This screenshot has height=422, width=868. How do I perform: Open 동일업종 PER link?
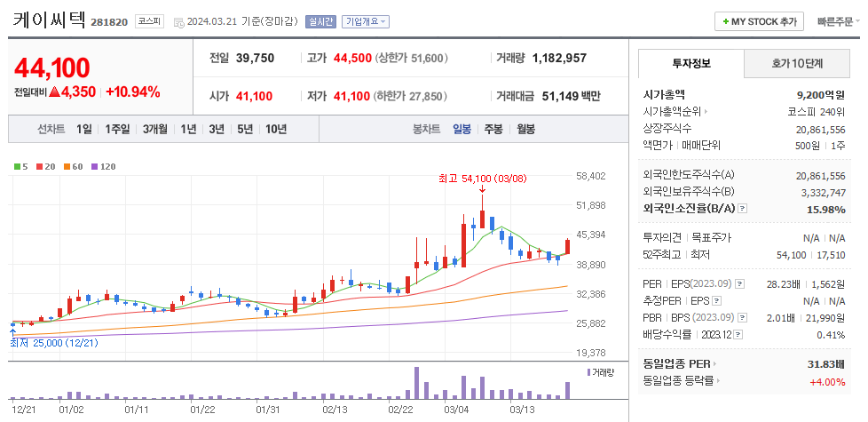tap(679, 364)
